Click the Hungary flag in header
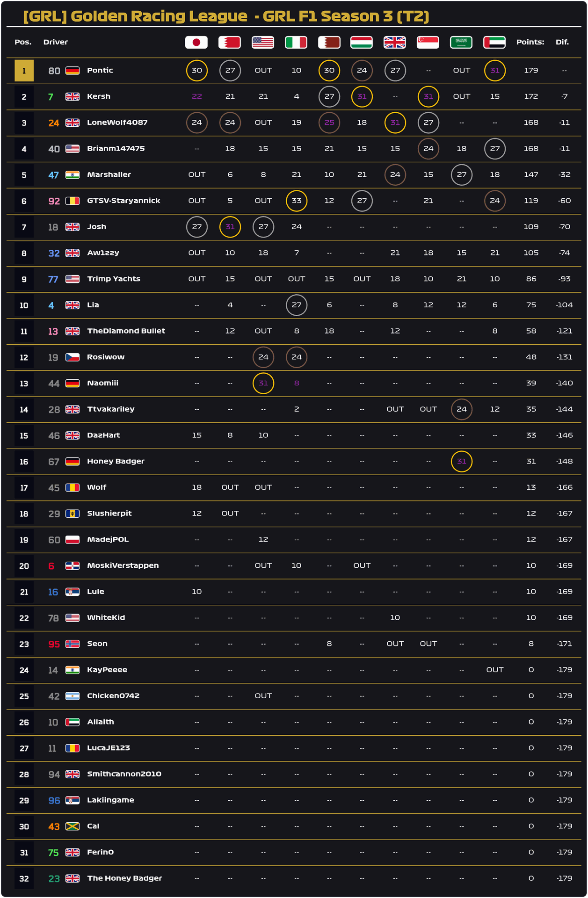 click(x=362, y=43)
